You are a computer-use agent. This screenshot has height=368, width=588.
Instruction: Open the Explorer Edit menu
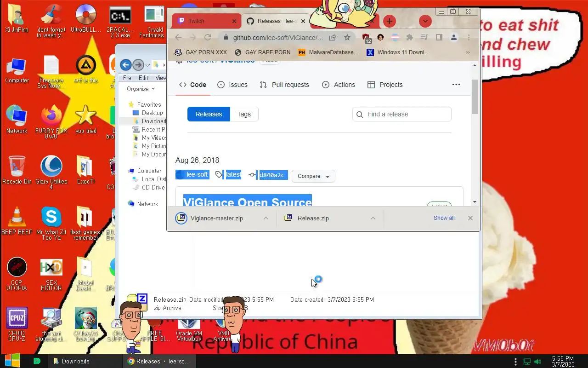point(143,78)
